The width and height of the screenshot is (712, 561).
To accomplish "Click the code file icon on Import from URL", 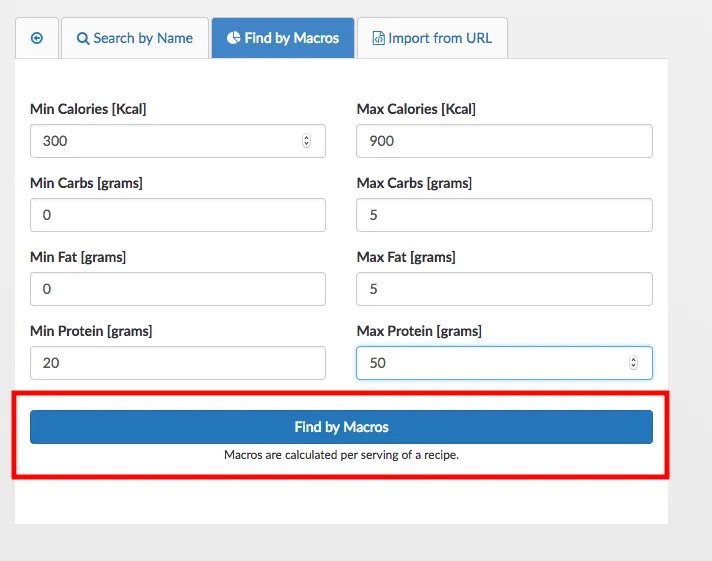I will coord(378,38).
